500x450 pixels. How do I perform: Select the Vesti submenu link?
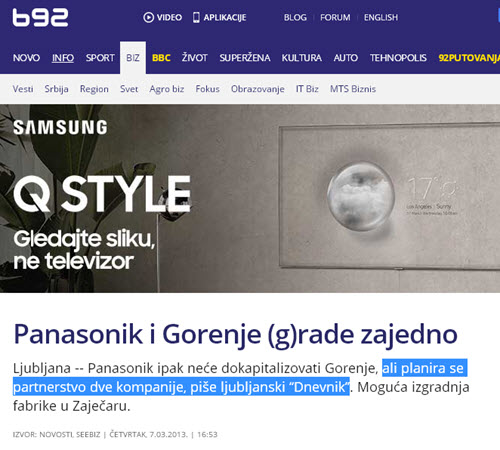[23, 89]
